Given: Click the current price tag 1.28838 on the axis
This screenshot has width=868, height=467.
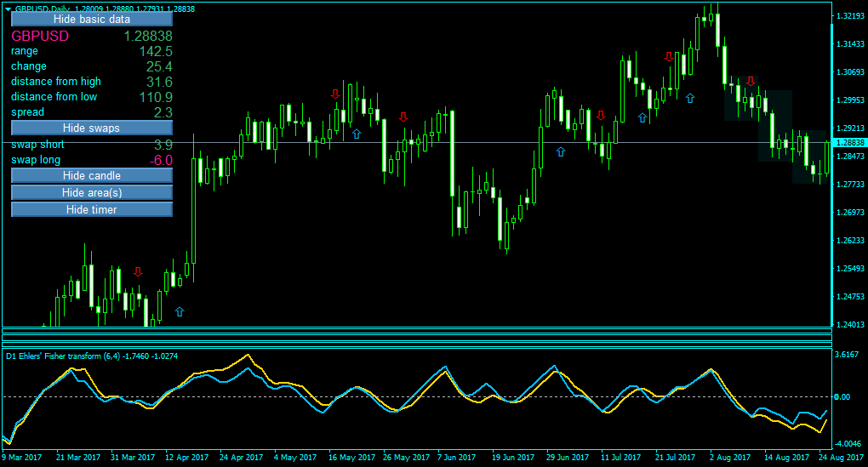Looking at the screenshot, I should click(x=850, y=143).
